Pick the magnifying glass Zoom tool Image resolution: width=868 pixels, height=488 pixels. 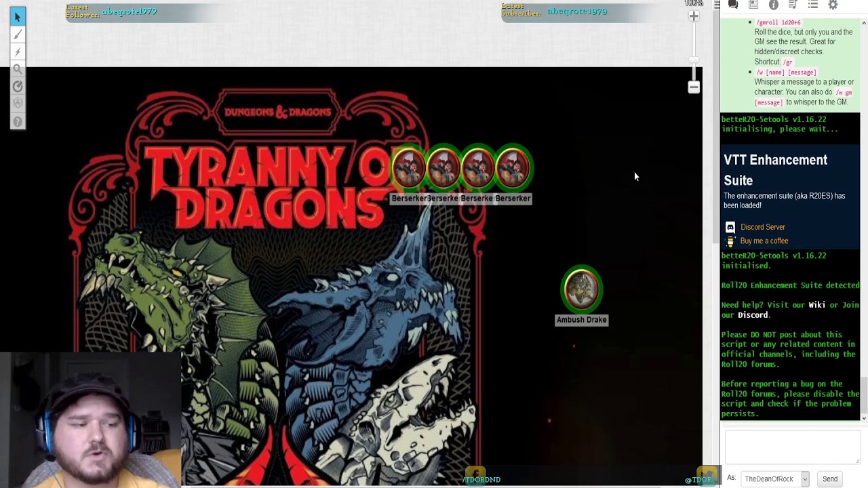click(18, 69)
